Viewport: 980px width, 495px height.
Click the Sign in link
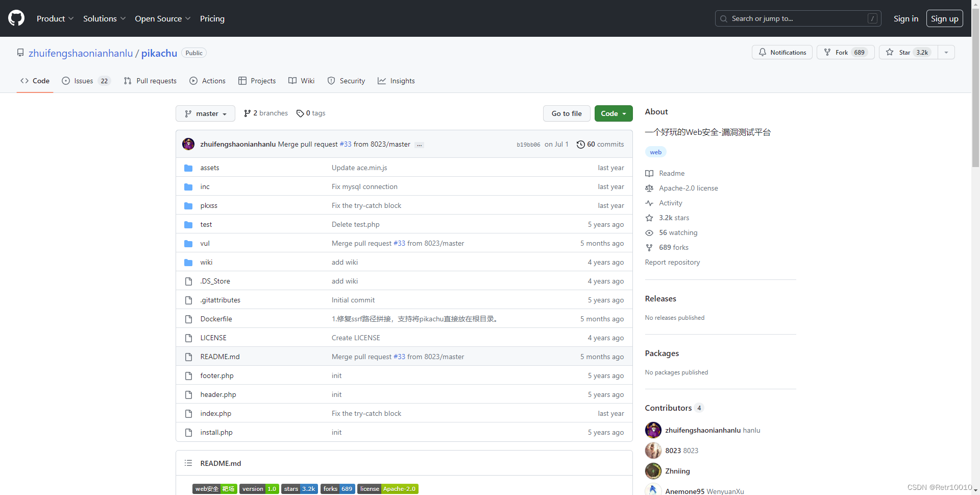point(906,18)
